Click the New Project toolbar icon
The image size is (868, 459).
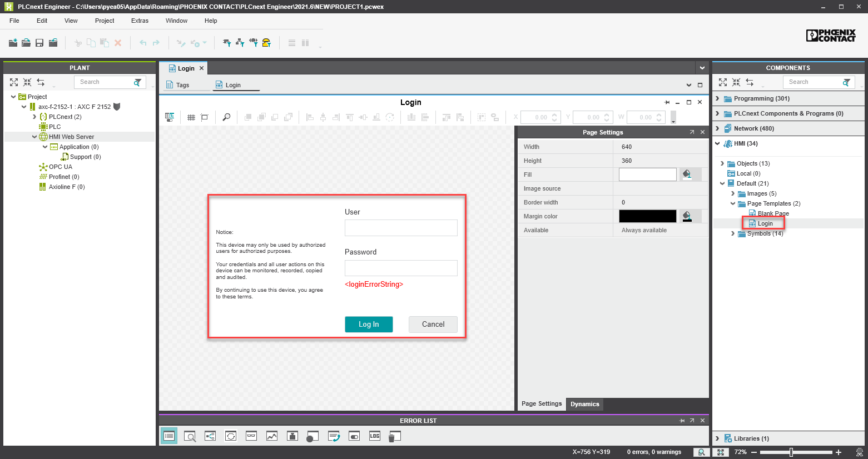(13, 43)
